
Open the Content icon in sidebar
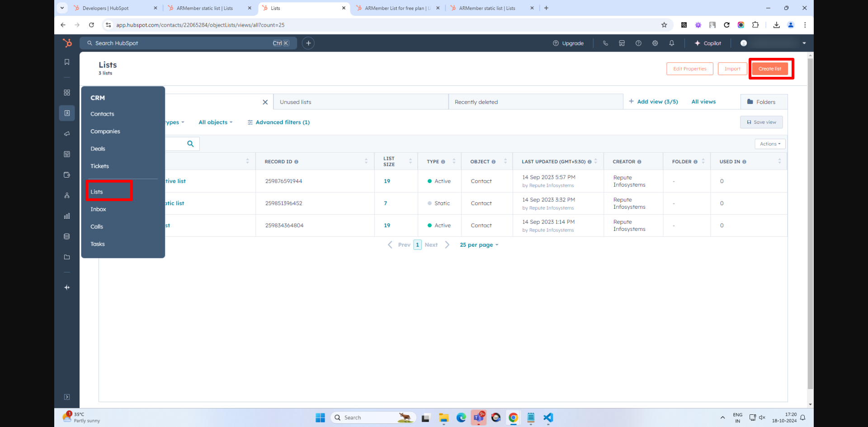tap(67, 154)
